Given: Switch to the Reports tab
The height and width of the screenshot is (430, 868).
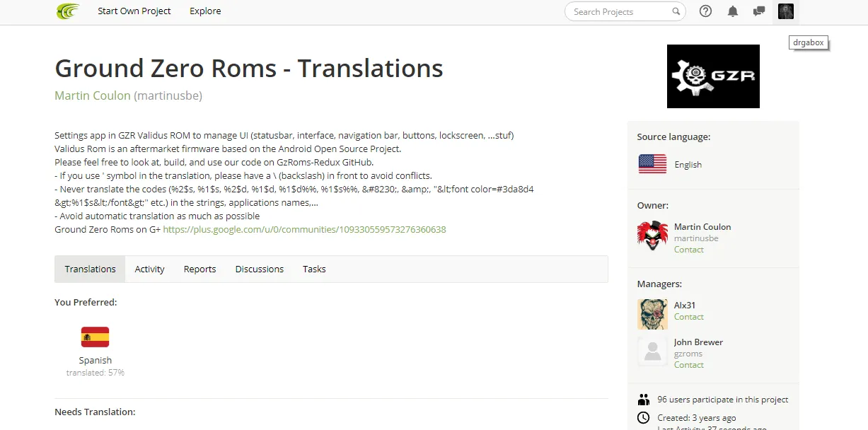Looking at the screenshot, I should pos(199,269).
